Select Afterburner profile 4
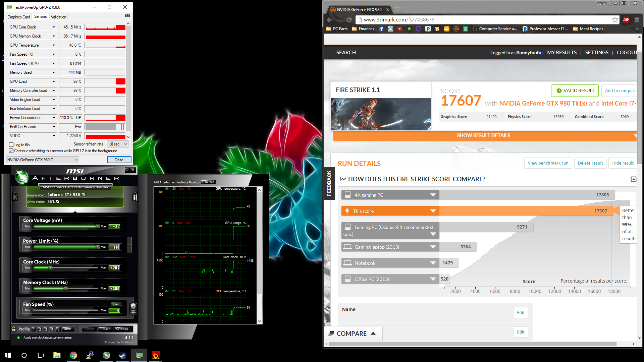The image size is (644, 362). [52, 329]
